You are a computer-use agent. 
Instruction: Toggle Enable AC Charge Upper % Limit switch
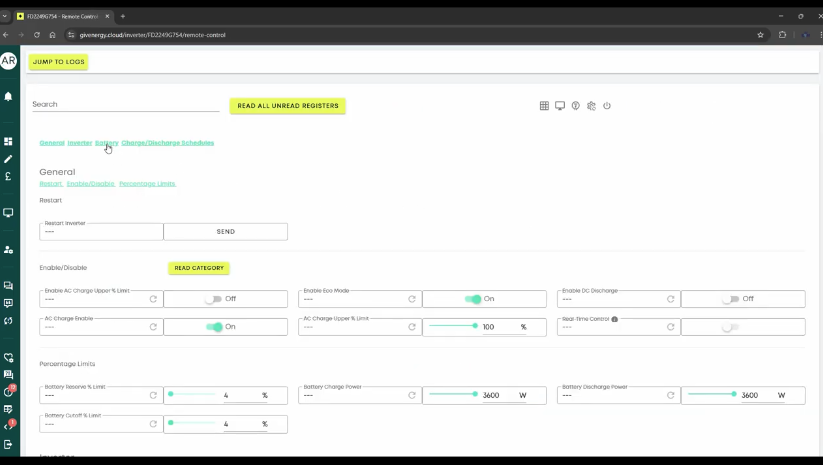pyautogui.click(x=212, y=299)
